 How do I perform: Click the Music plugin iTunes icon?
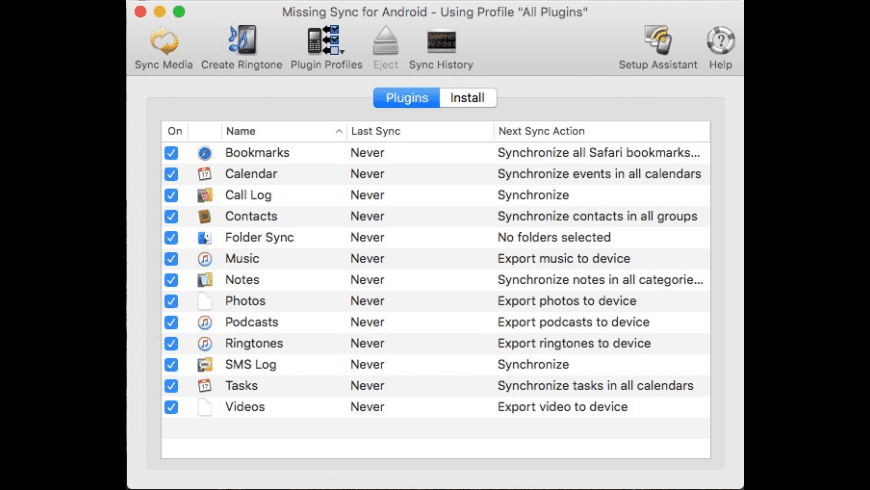(x=204, y=259)
